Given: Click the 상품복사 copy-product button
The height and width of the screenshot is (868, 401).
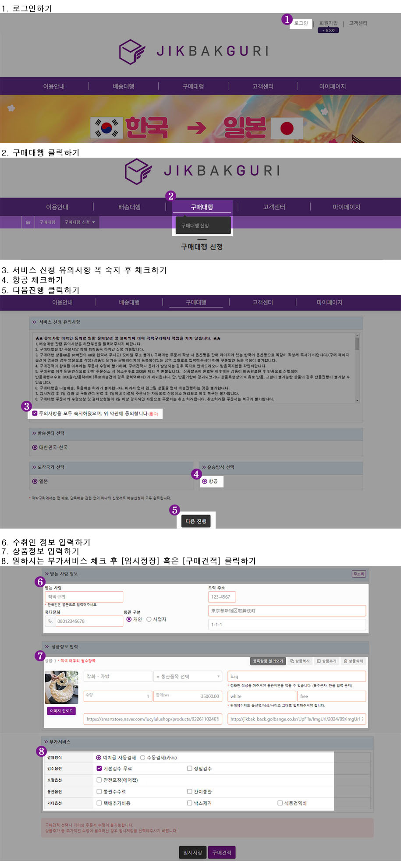Looking at the screenshot, I should (300, 661).
